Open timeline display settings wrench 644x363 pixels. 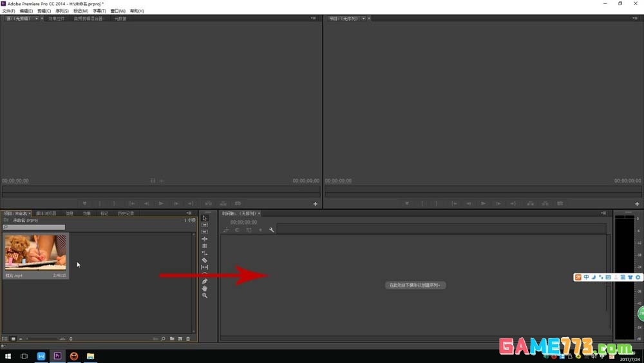click(x=272, y=230)
